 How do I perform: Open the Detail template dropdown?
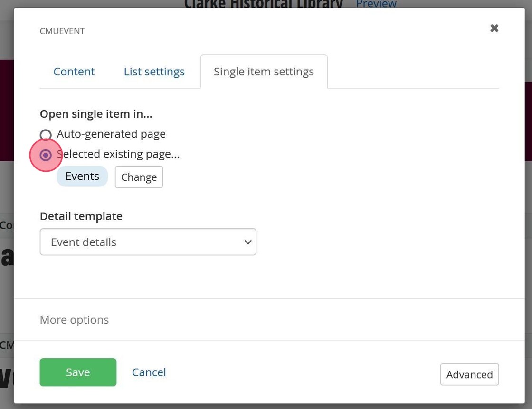(148, 242)
